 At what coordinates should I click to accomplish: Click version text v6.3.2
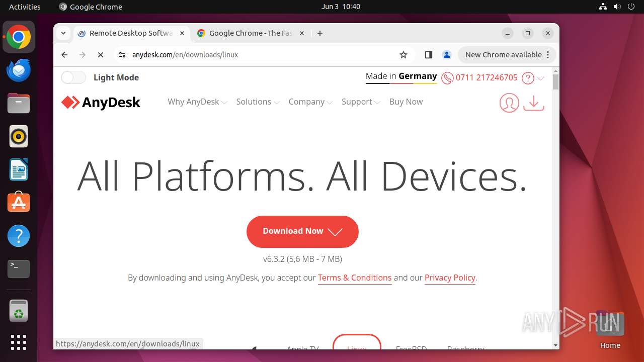pyautogui.click(x=302, y=259)
